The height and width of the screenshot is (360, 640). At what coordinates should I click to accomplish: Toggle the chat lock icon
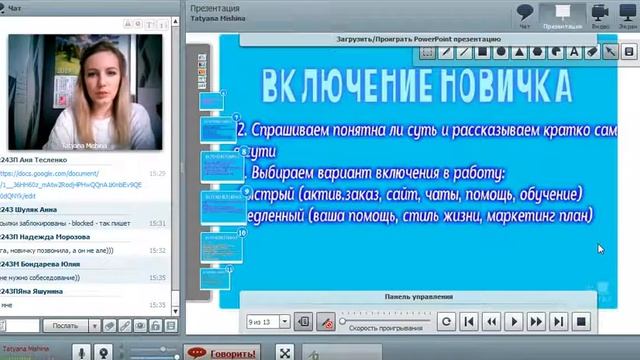tap(156, 326)
